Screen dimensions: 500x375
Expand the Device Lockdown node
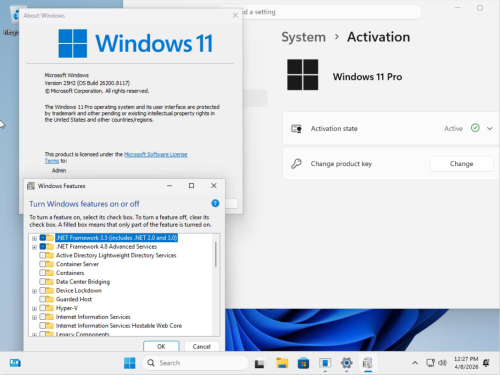[34, 291]
